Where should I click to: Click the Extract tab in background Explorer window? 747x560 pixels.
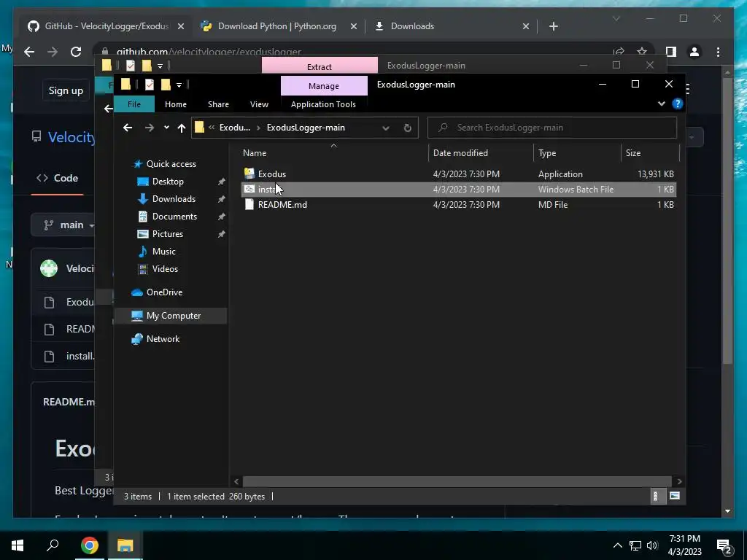[x=320, y=66]
